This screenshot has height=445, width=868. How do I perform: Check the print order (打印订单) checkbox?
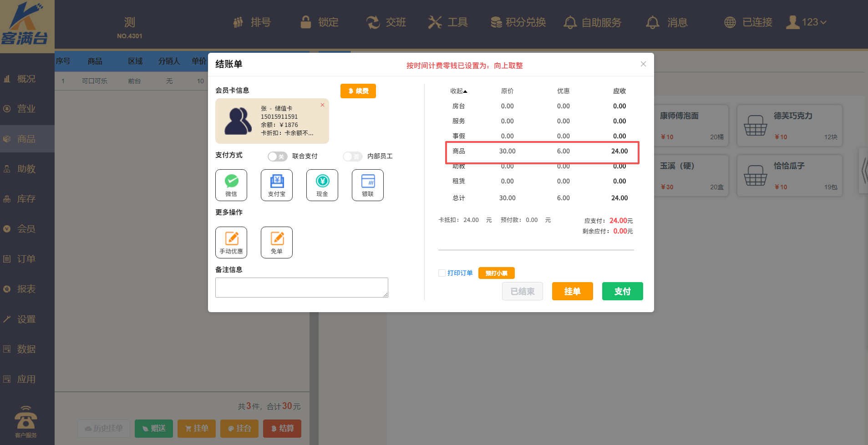442,273
